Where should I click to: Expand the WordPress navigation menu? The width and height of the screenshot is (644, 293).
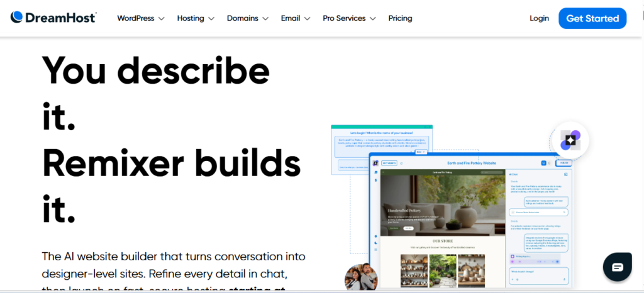point(140,18)
